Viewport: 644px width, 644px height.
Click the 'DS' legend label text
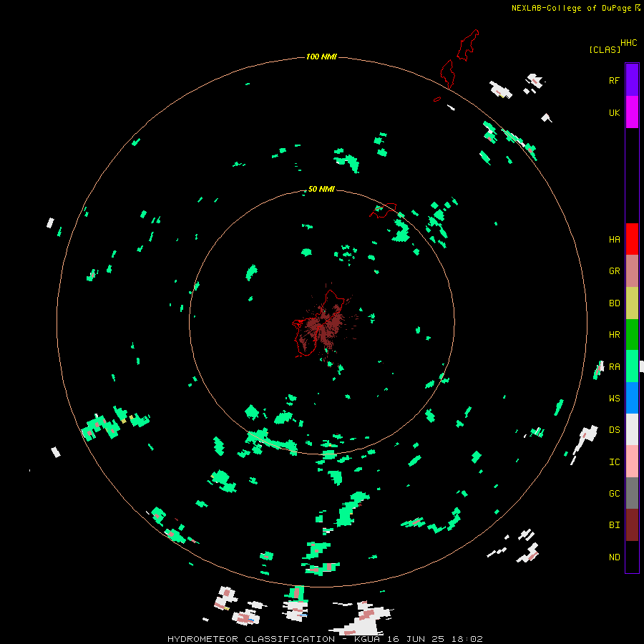click(614, 430)
